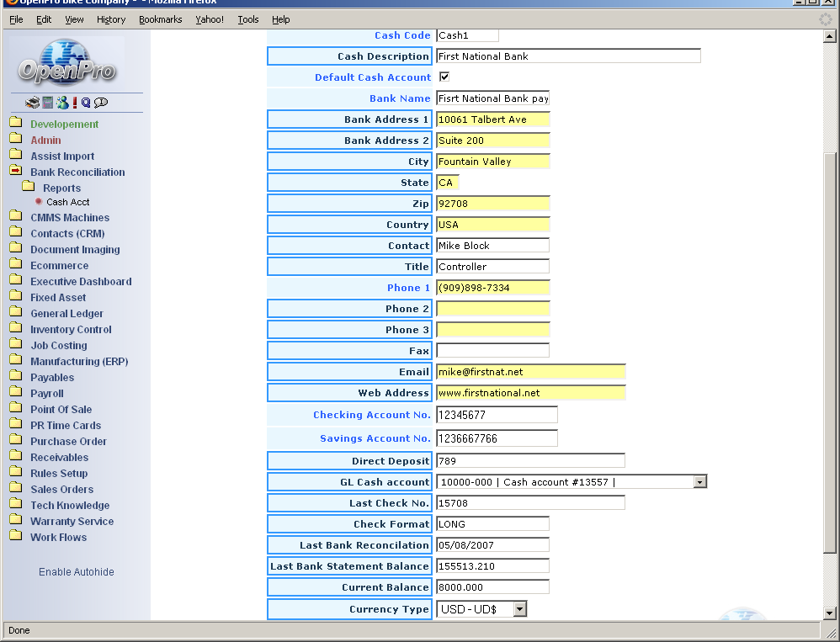Click the Checking Account No. field

497,415
